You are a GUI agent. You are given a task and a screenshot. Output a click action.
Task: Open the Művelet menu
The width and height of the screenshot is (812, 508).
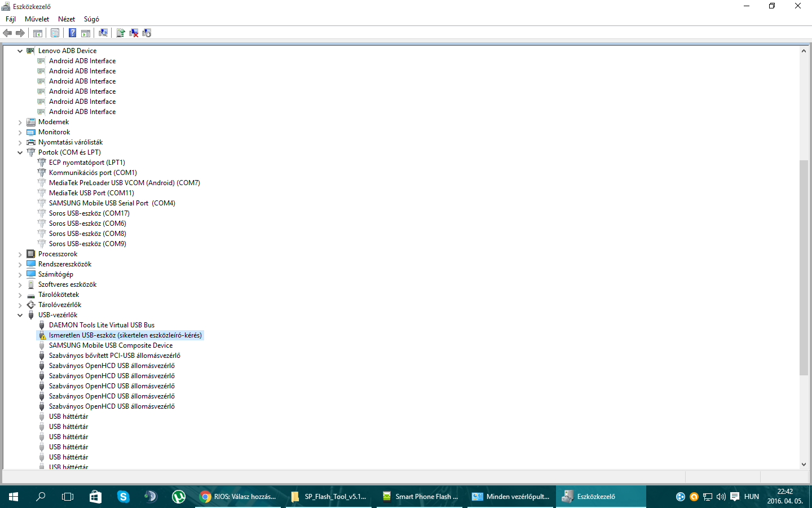click(37, 19)
